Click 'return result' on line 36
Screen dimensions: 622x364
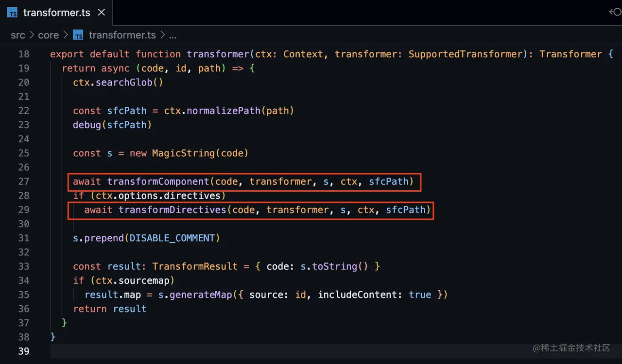click(110, 309)
